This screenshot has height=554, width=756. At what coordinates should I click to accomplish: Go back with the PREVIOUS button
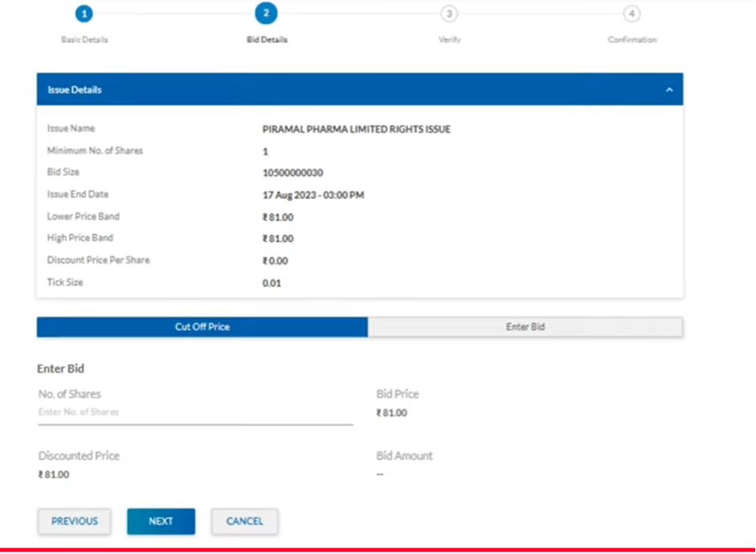pos(75,521)
